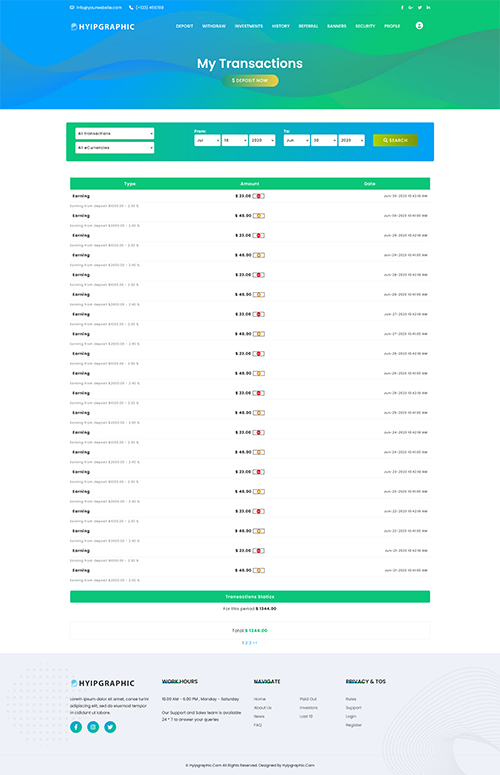Go to the Withdraw menu item
The height and width of the screenshot is (775, 500).
tap(213, 26)
